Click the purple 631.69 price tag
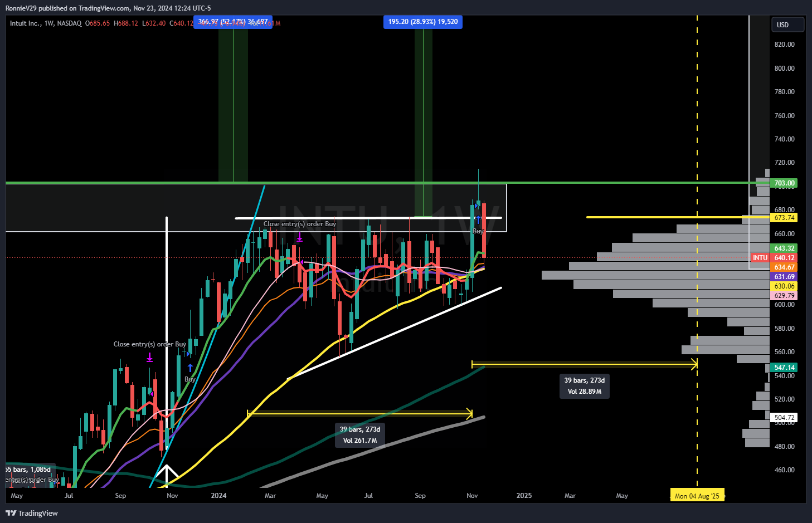This screenshot has height=523, width=812. 784,277
